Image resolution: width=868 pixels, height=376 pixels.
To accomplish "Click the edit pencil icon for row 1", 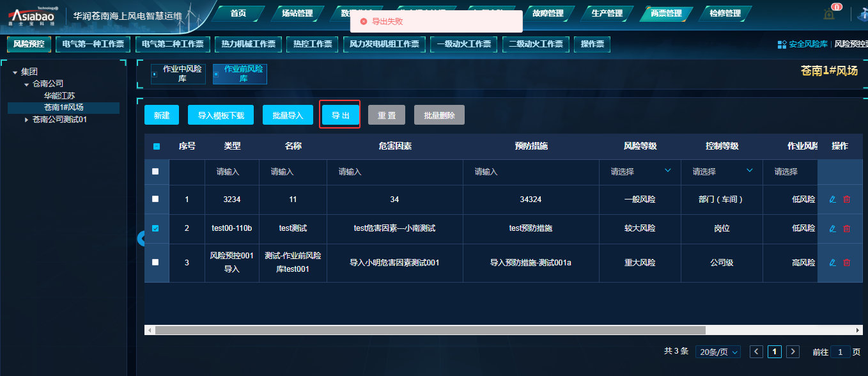I will point(832,200).
